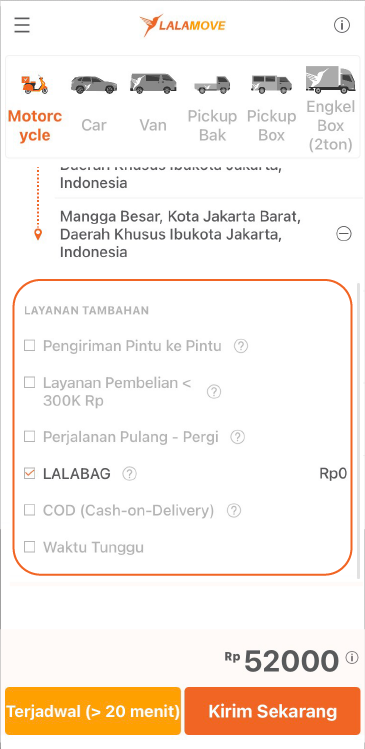Click the vertical scrollbar beside services

(x=359, y=430)
